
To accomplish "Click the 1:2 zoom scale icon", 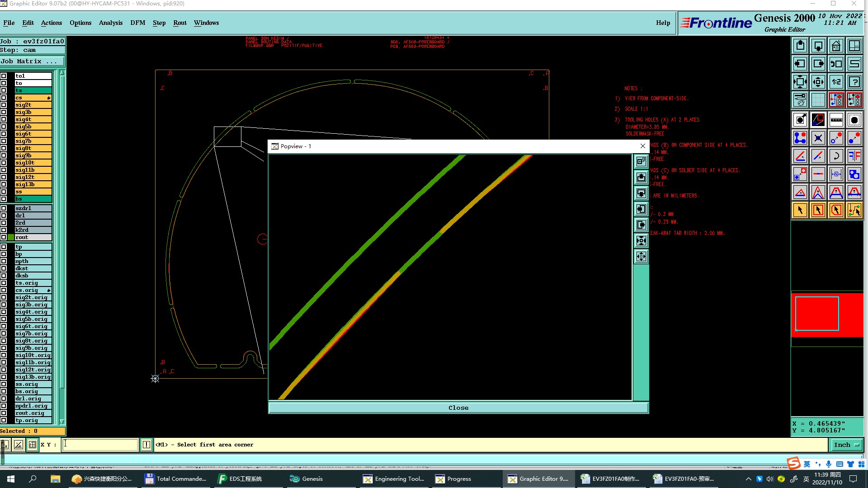I will tap(836, 82).
